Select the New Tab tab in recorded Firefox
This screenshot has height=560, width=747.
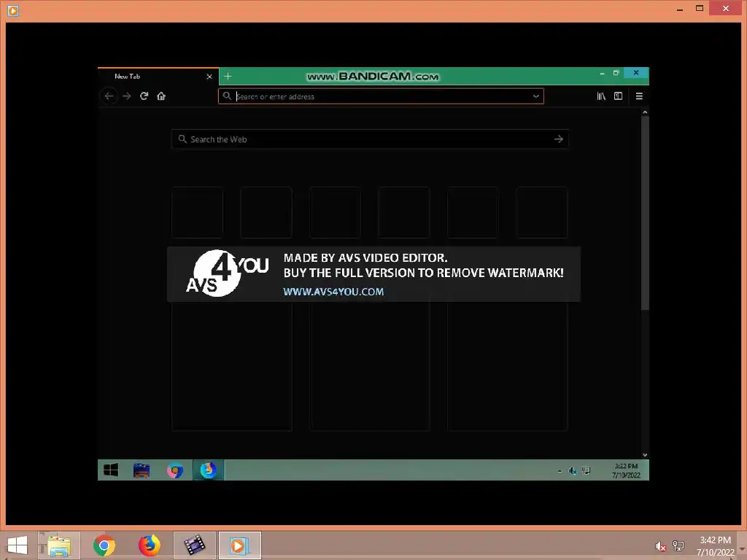point(158,77)
